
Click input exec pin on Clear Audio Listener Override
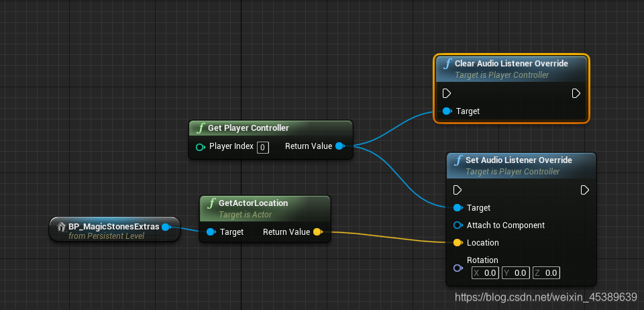pos(447,94)
